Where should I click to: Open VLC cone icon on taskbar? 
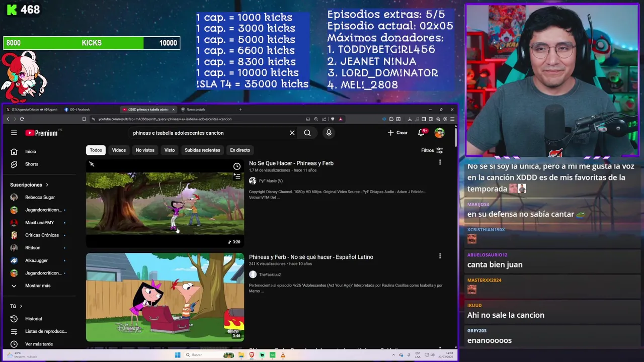point(283,355)
